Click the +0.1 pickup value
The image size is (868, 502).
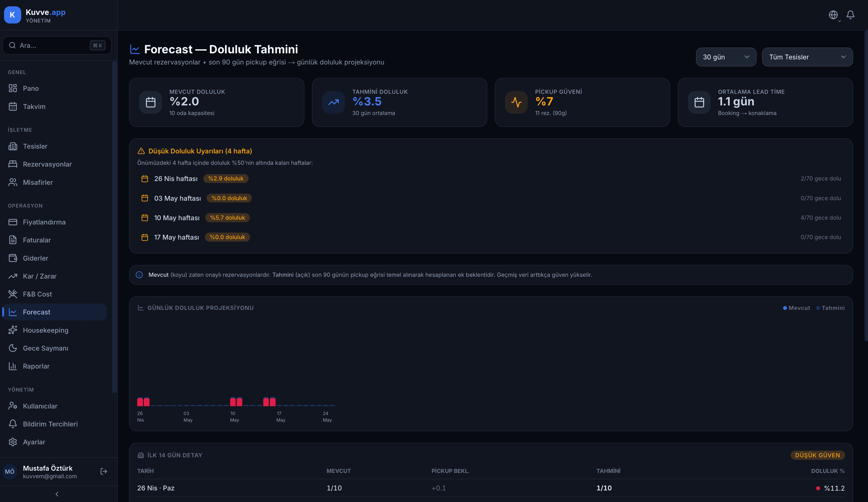click(x=439, y=488)
